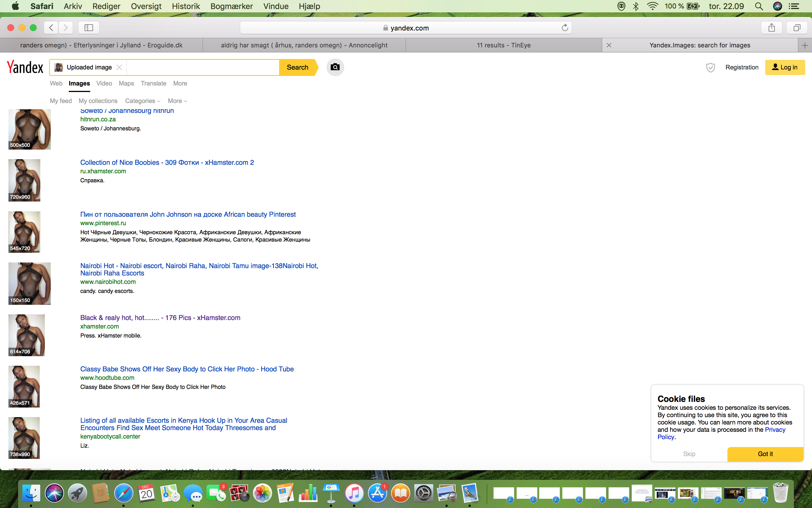
Task: Open the kenyabootycall.center link
Action: coord(110,436)
